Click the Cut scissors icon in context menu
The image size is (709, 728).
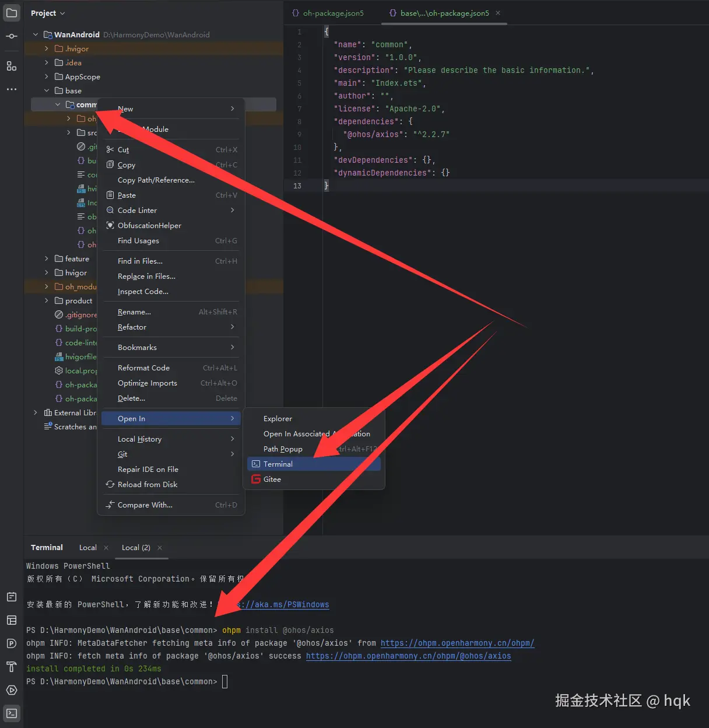coord(110,150)
